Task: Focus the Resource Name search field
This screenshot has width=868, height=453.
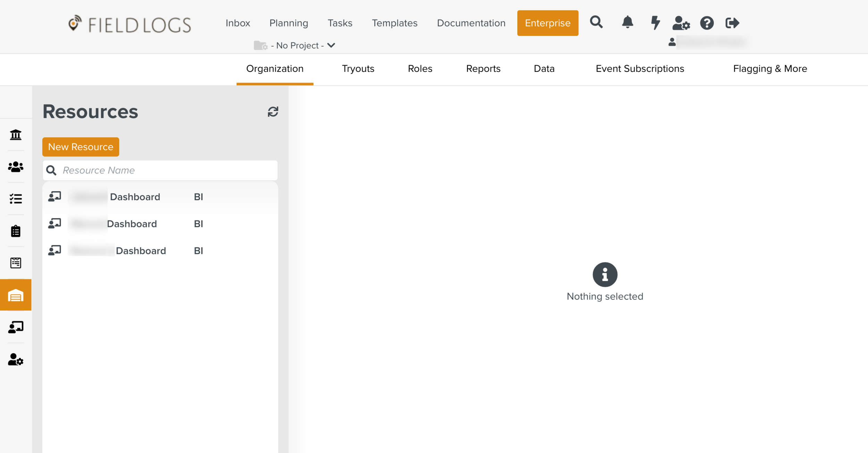Action: click(x=167, y=170)
